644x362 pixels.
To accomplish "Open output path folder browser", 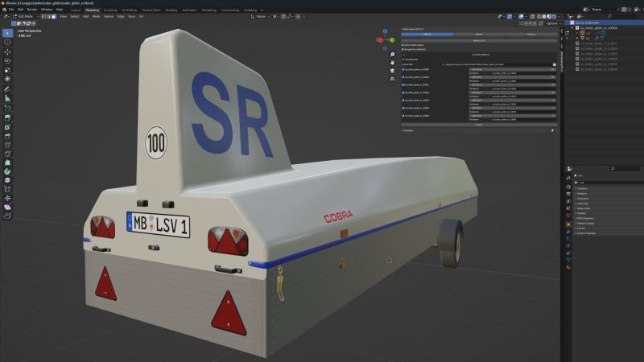I will [x=554, y=64].
